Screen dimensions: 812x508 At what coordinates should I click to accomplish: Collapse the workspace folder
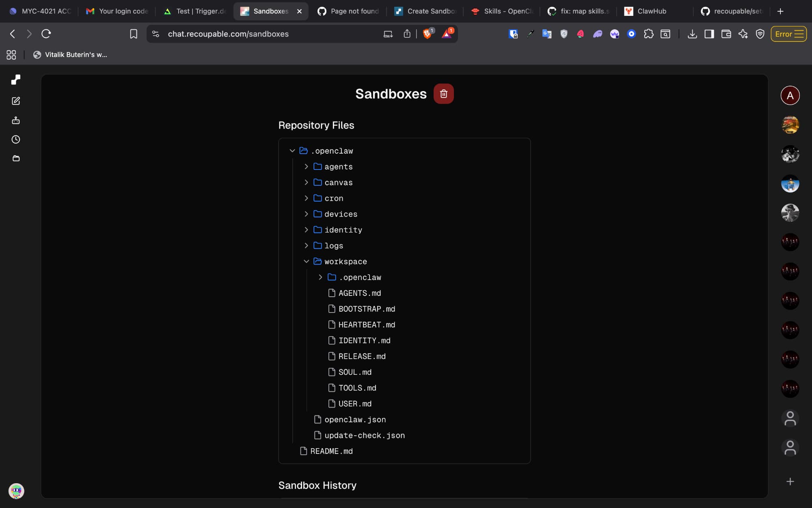point(306,261)
